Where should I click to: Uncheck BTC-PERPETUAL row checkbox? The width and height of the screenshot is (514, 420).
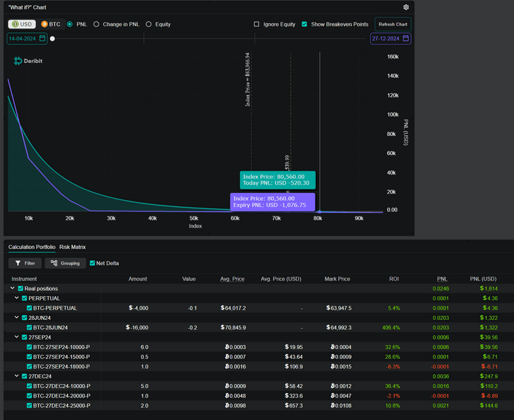coord(29,308)
